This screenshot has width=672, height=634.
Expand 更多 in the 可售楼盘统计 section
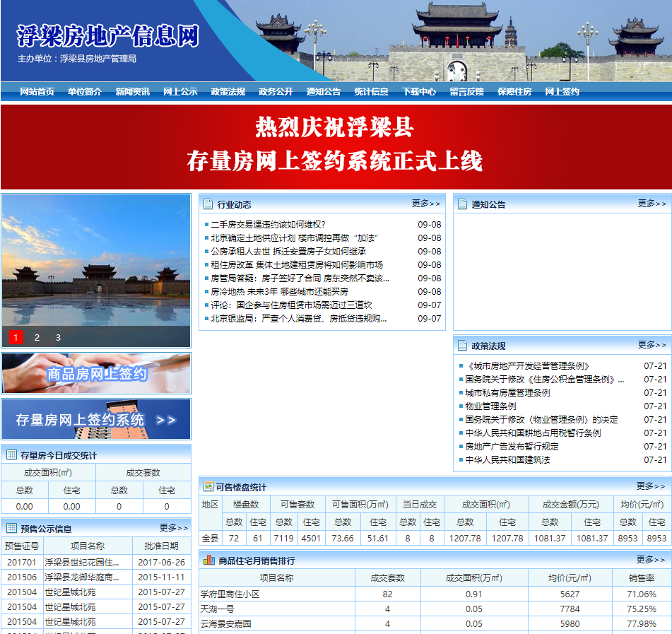(650, 486)
